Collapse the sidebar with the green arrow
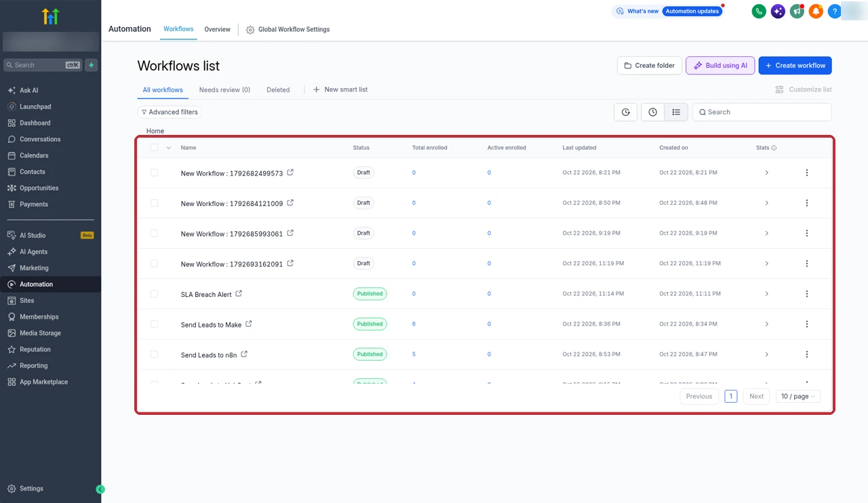This screenshot has height=503, width=868. [x=100, y=489]
